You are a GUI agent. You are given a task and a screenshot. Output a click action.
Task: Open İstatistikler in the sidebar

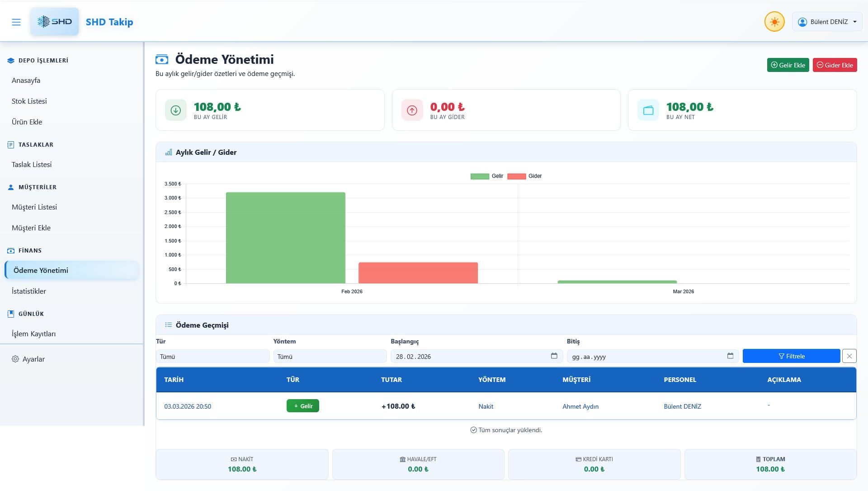click(x=29, y=291)
